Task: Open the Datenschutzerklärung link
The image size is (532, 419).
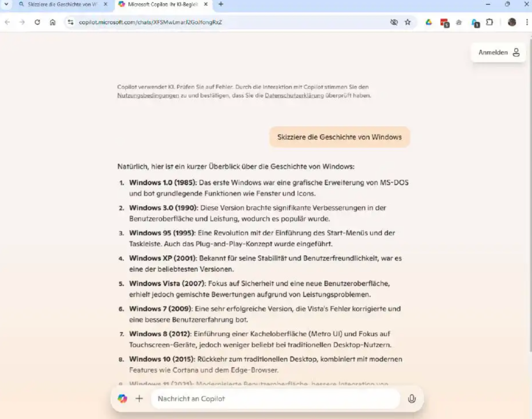Action: coord(294,96)
